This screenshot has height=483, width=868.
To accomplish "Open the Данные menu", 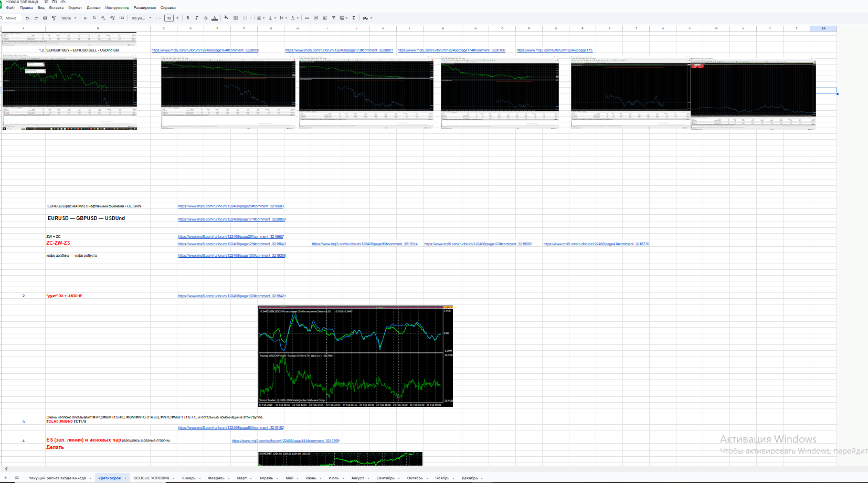I will tap(93, 8).
